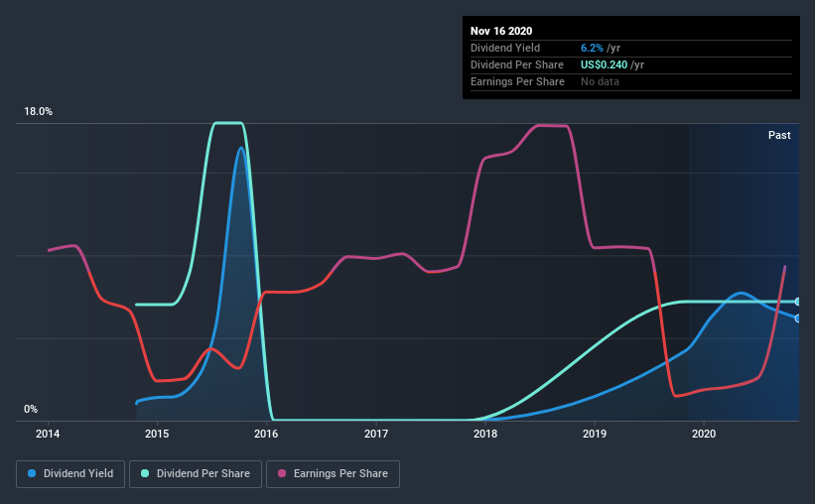Screen dimensions: 815x504
Task: Click the US$0.240 Dividend Per Share tooltip value
Action: [x=604, y=64]
